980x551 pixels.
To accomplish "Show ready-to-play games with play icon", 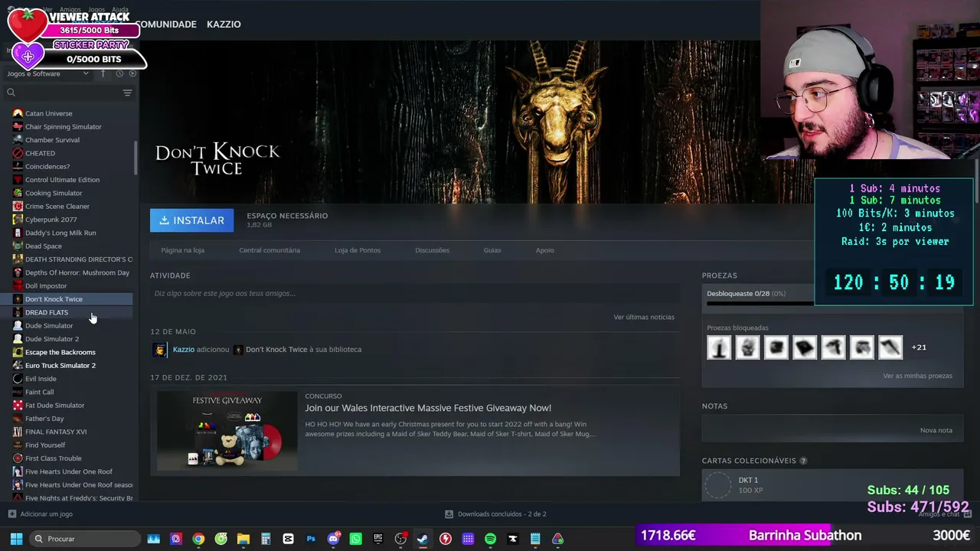I will pyautogui.click(x=132, y=73).
